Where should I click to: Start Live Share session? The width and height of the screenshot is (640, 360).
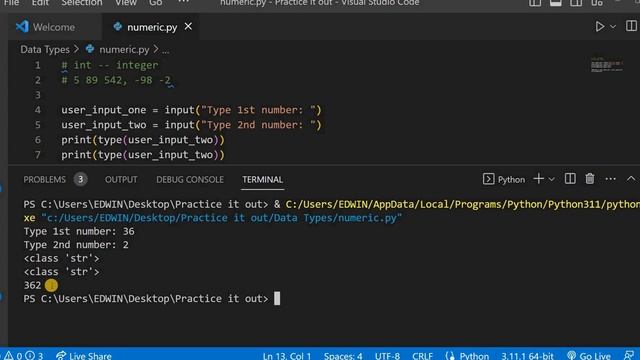tap(84, 356)
